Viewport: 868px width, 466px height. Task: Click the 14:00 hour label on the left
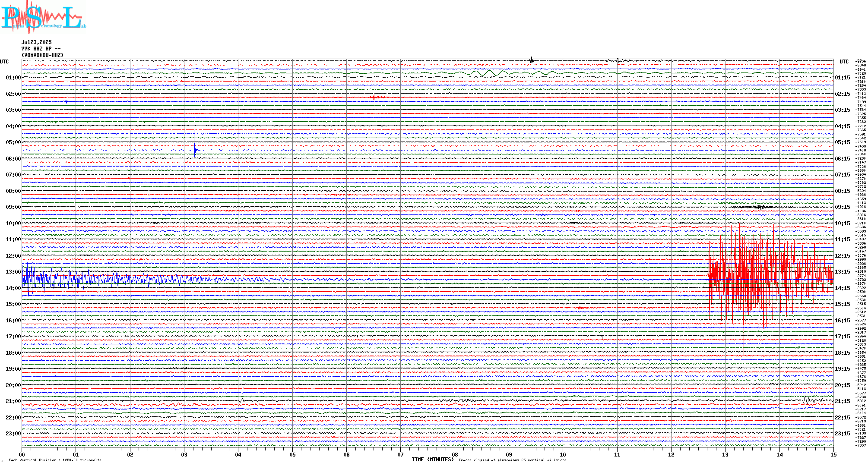pyautogui.click(x=13, y=288)
